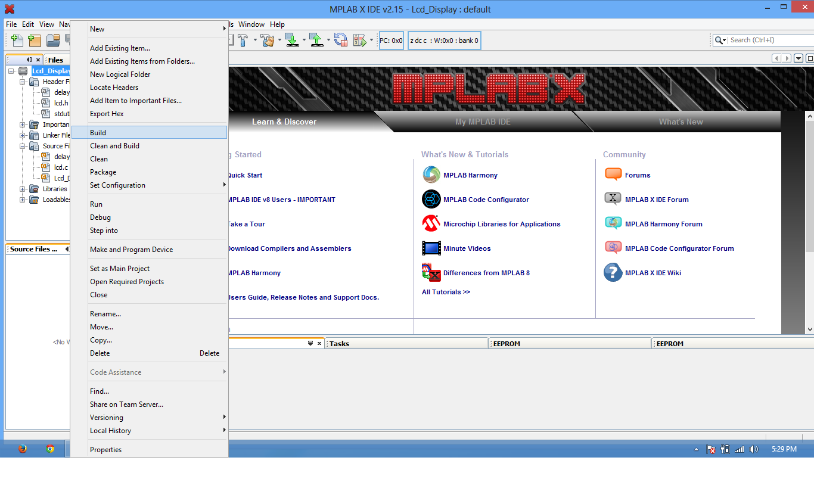814x504 pixels.
Task: Choose Clean and Build from the context menu
Action: click(149, 145)
